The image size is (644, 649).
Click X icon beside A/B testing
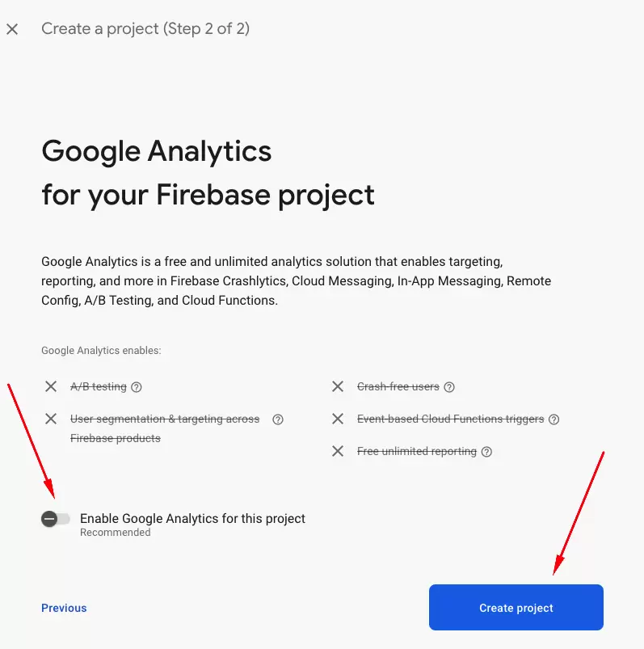[x=51, y=386]
